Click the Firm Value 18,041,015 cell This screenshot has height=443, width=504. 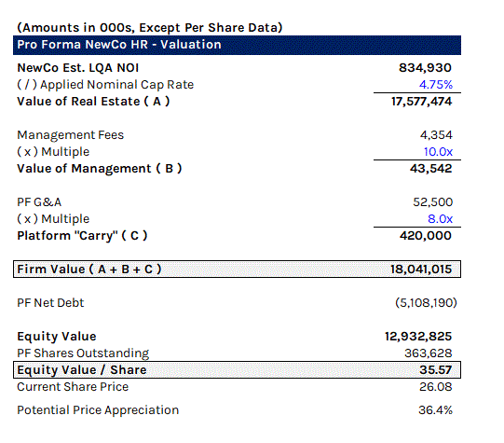point(421,270)
